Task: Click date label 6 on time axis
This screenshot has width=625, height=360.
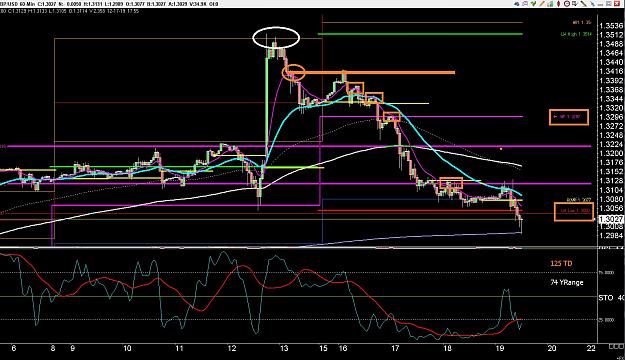Action: coord(14,348)
